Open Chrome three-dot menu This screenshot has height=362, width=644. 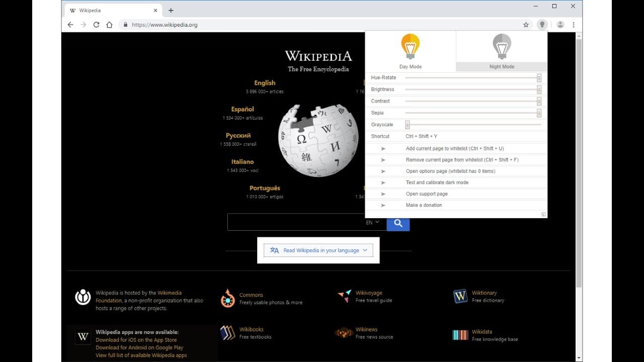574,25
